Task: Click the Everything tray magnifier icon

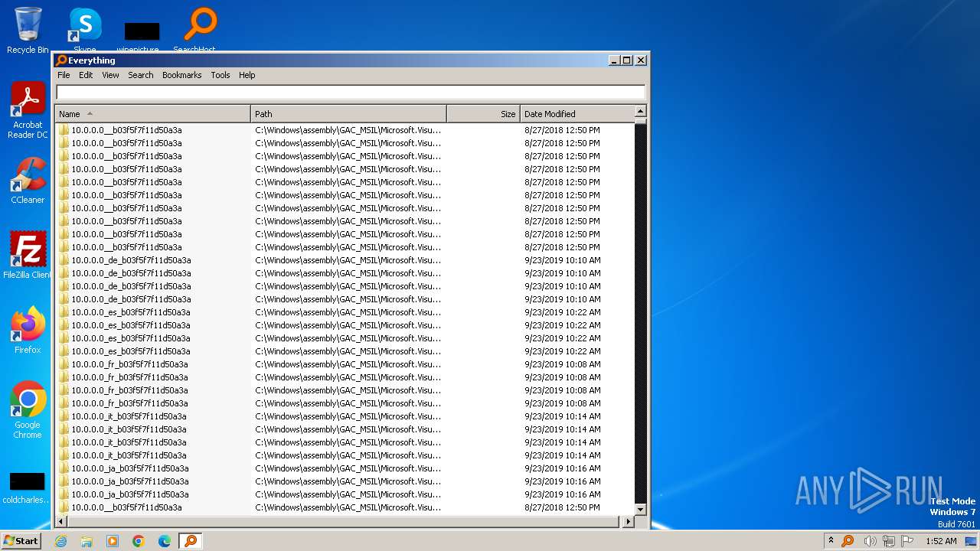Action: pos(848,541)
